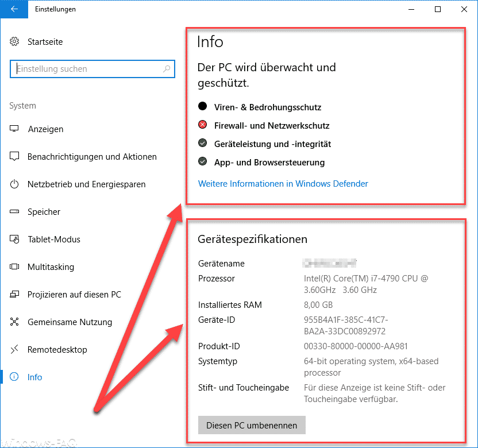Click Viren- & Bedrohungsschutz status entry

coord(267,107)
